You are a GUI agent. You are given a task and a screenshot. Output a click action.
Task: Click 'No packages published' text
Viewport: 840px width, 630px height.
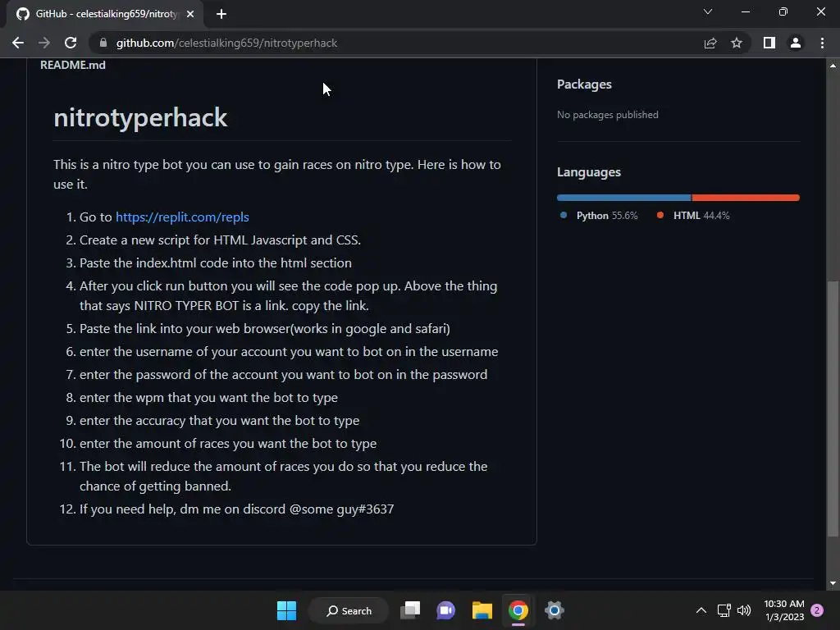pyautogui.click(x=608, y=115)
